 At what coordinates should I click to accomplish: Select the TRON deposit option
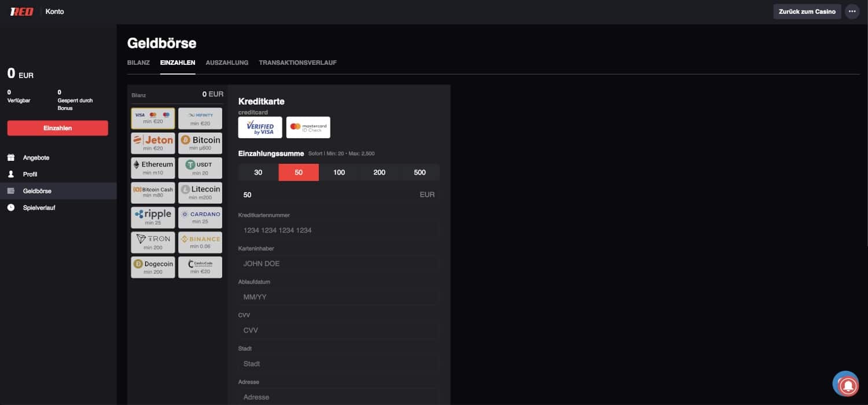[x=153, y=242]
